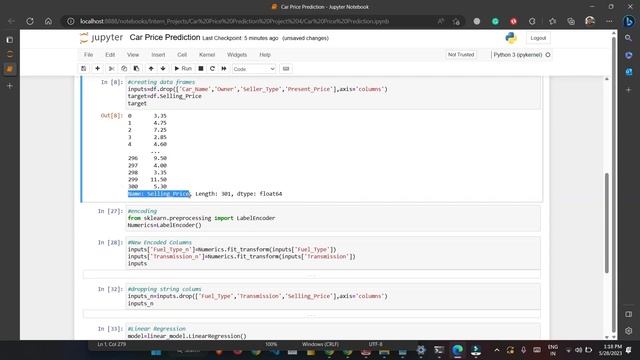Open the Edit menu
This screenshot has width=640, height=360.
click(x=110, y=55)
